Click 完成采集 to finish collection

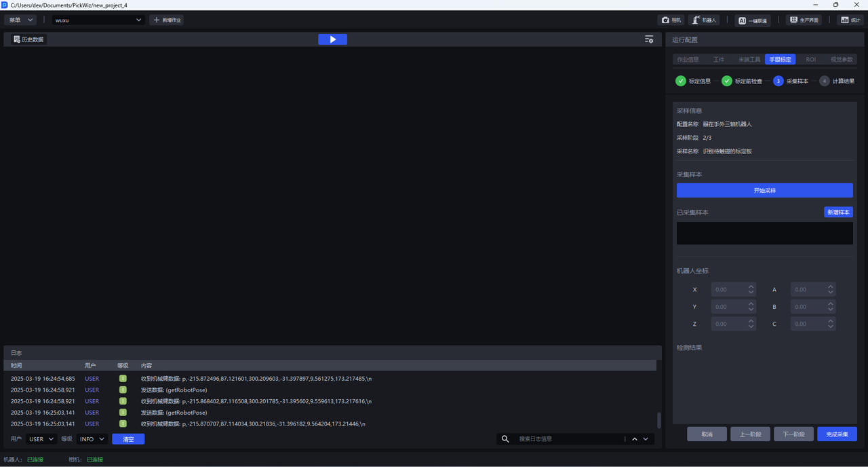[x=837, y=434]
